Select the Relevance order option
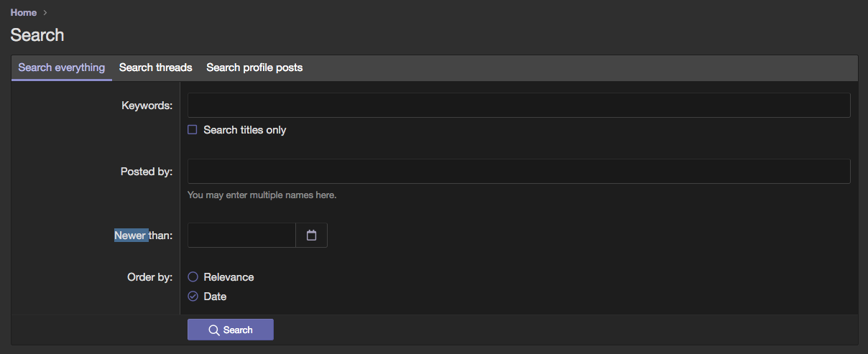The image size is (868, 354). coord(193,277)
